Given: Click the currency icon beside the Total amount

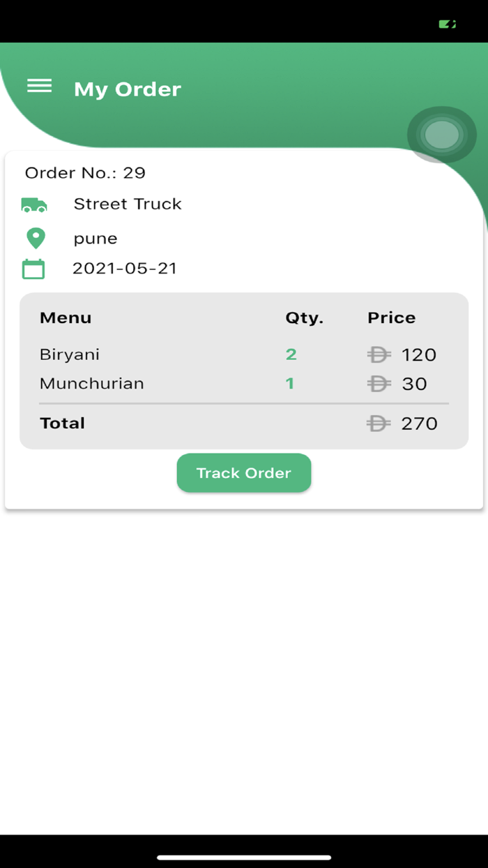Looking at the screenshot, I should (x=377, y=424).
